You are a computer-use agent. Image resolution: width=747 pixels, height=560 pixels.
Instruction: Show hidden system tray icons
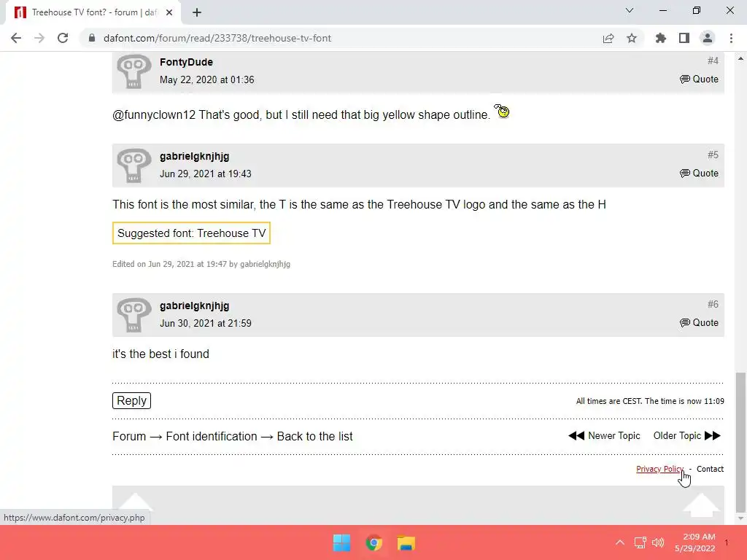point(620,542)
